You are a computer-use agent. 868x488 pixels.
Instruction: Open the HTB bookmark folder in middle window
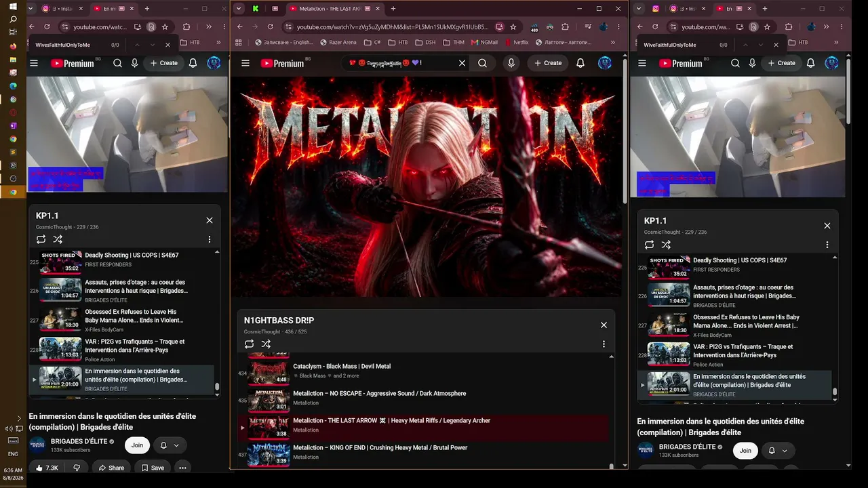[399, 42]
